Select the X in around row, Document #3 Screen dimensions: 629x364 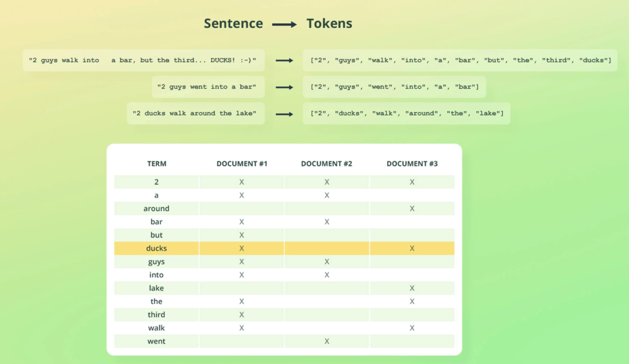coord(412,209)
